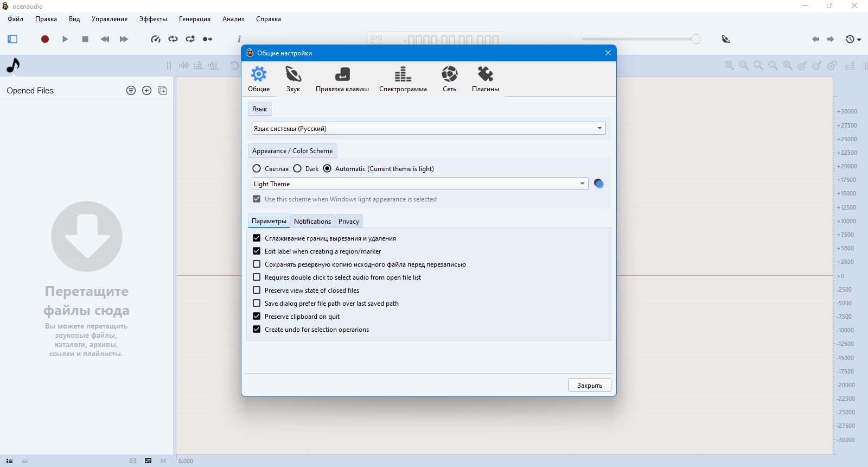Open the Привязка клавиш settings section

(342, 79)
